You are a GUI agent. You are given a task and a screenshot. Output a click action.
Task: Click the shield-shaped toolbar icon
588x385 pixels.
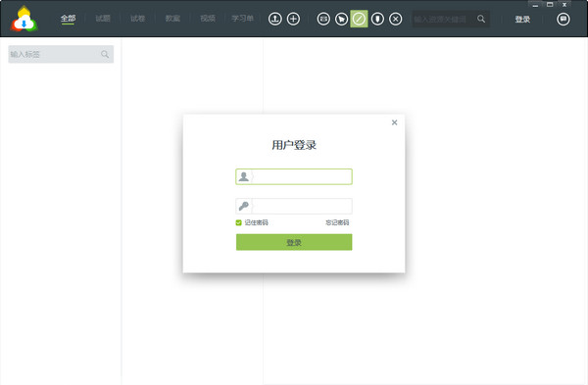377,19
